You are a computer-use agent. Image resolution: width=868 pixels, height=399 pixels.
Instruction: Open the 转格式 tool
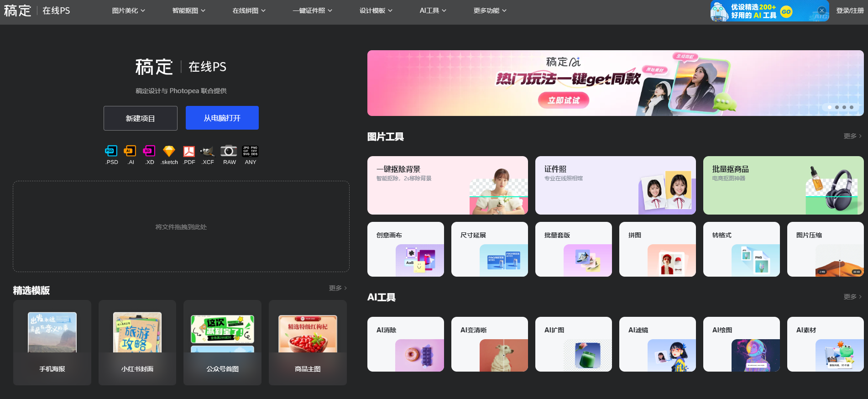click(742, 249)
